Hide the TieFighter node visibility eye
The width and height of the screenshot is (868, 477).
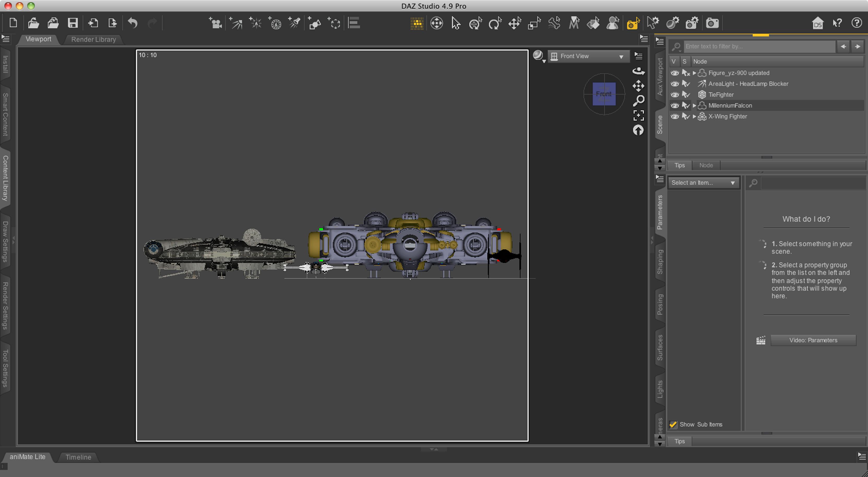[675, 95]
